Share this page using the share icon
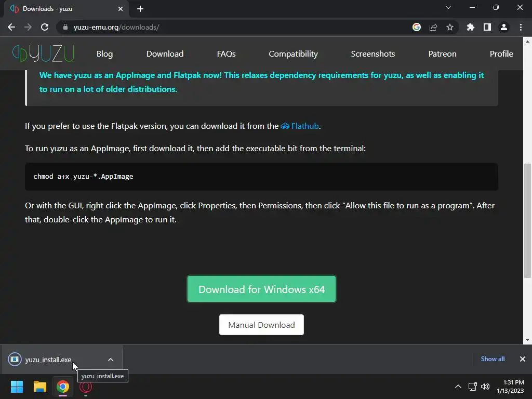The height and width of the screenshot is (399, 532). pos(433,27)
